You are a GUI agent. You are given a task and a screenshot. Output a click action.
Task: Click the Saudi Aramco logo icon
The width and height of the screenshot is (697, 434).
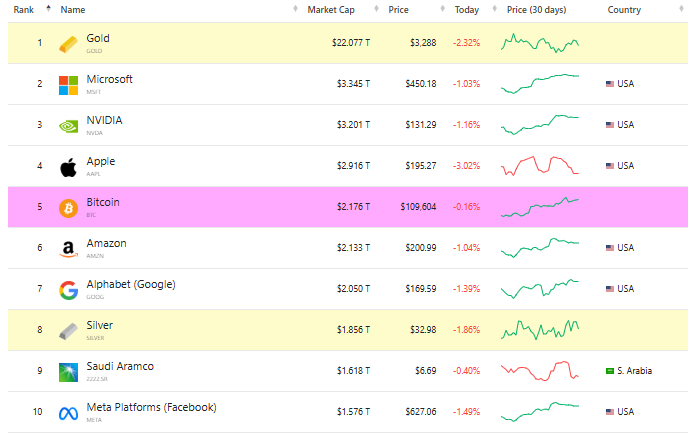(68, 372)
